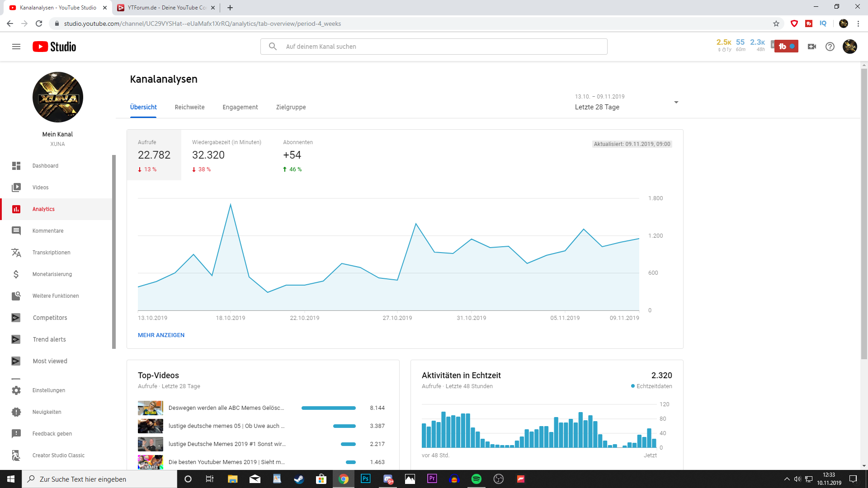868x488 pixels.
Task: Go to Videos section in sidebar
Action: point(40,188)
